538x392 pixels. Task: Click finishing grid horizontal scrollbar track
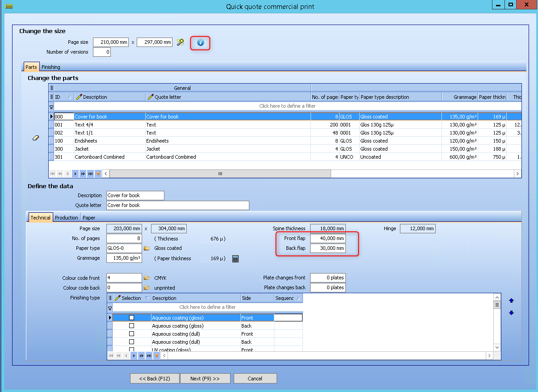[x=327, y=355]
